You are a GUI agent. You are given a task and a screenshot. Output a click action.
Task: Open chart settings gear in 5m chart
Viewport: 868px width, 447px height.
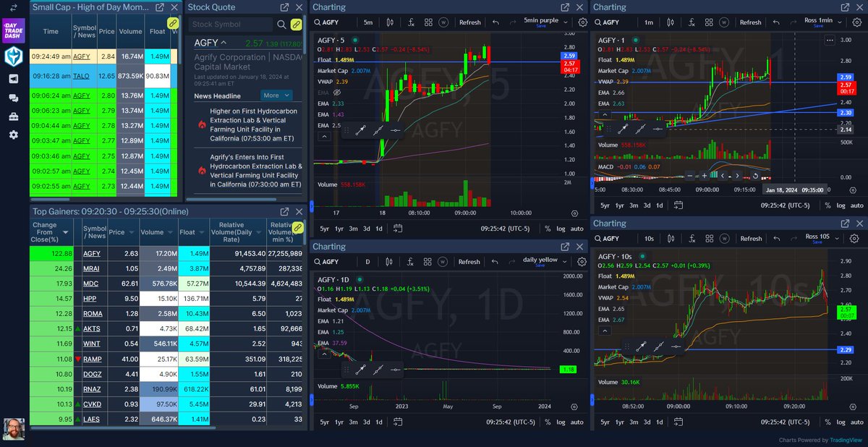[582, 22]
